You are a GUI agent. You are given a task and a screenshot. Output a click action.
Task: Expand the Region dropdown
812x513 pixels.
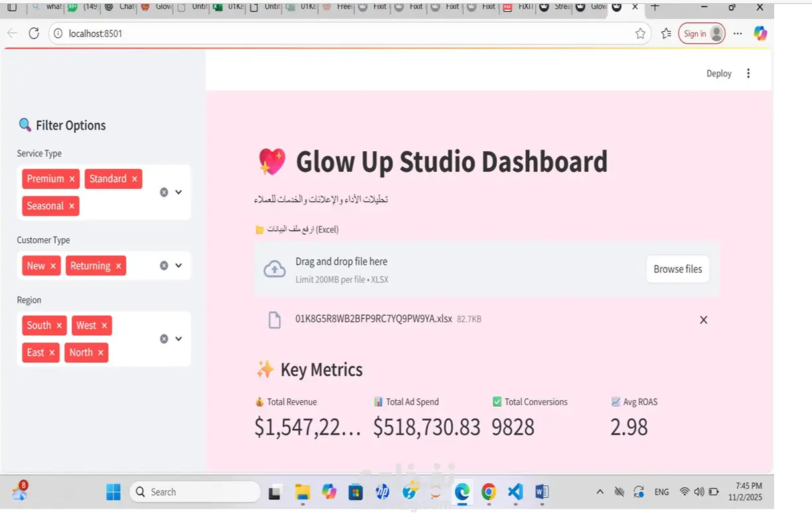point(179,338)
